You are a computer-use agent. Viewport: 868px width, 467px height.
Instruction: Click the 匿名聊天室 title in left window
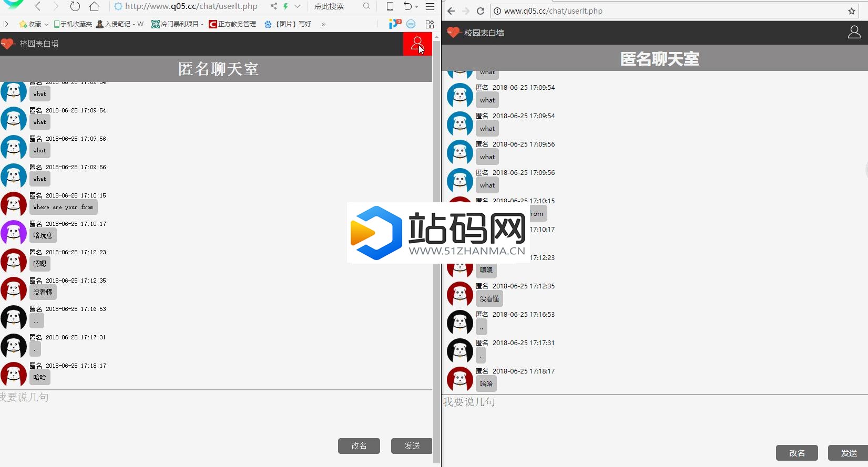pos(218,69)
